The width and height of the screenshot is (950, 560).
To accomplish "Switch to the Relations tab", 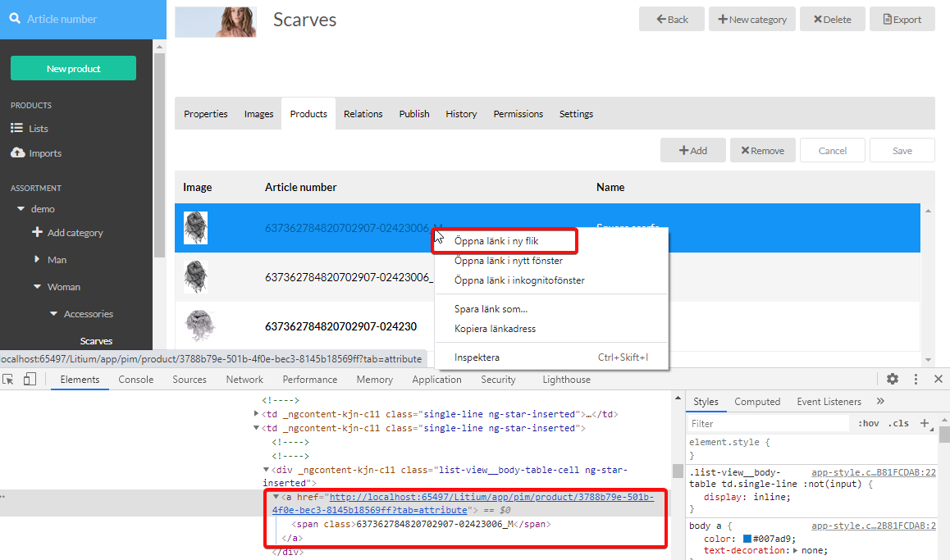I will tap(363, 114).
